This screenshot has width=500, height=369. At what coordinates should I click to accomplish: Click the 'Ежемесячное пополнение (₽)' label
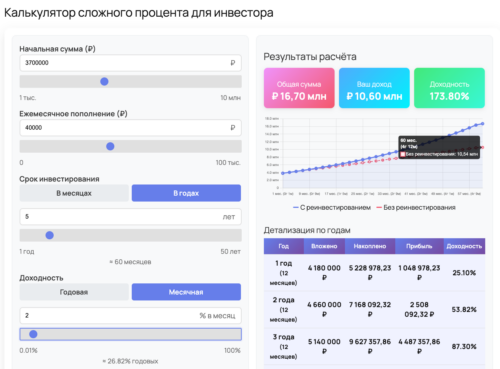pyautogui.click(x=73, y=114)
